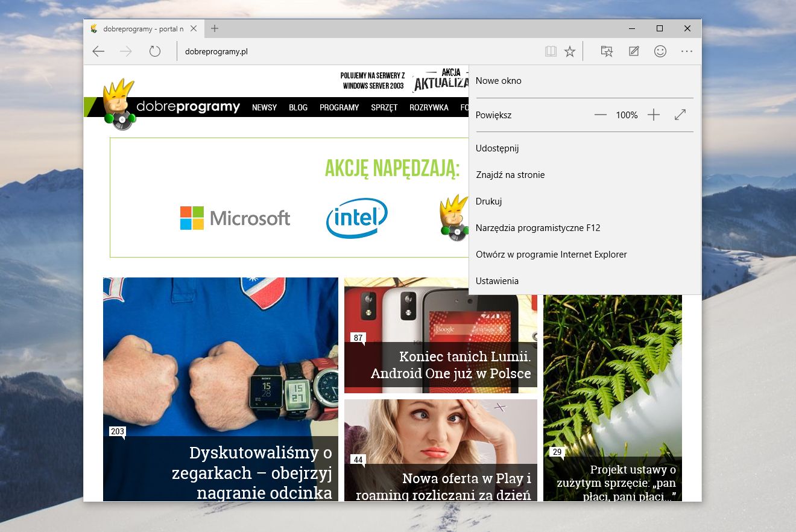
Task: Open ROZRYWKA in site navigation
Action: click(x=429, y=107)
